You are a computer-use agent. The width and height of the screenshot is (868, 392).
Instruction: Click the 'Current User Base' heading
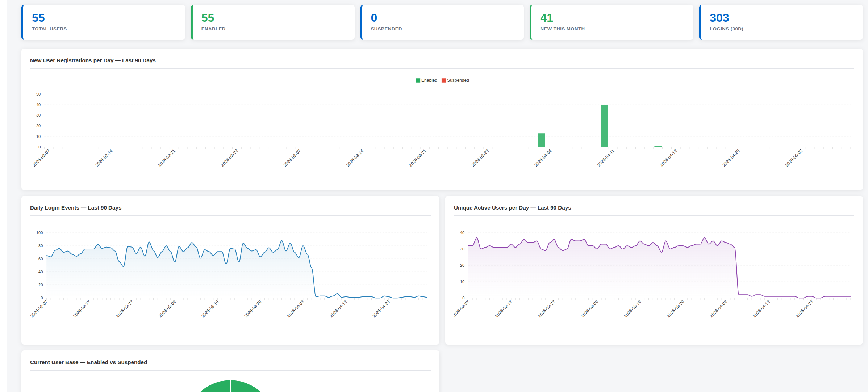click(88, 362)
